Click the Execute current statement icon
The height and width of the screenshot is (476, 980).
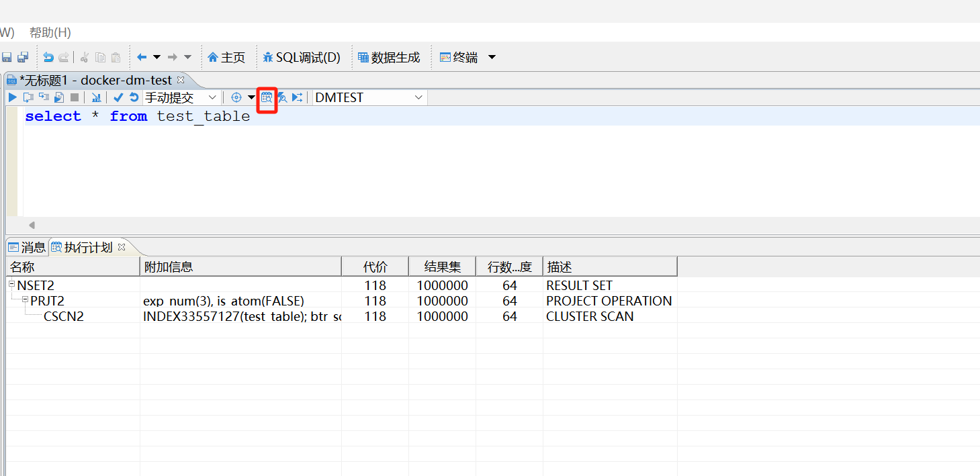(x=28, y=97)
